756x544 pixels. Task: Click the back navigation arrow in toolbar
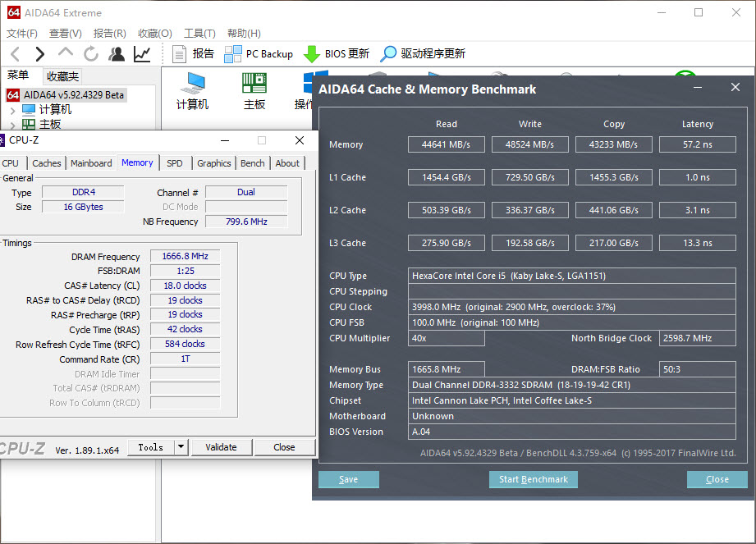point(15,54)
